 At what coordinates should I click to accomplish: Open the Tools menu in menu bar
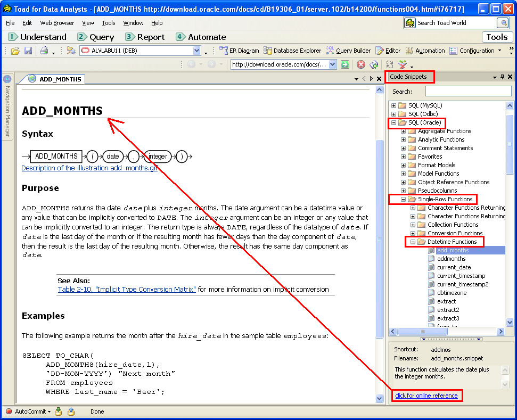point(109,23)
